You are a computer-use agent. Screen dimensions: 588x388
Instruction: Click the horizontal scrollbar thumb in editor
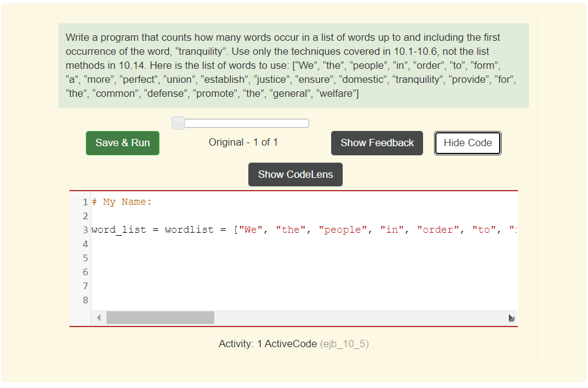(160, 318)
